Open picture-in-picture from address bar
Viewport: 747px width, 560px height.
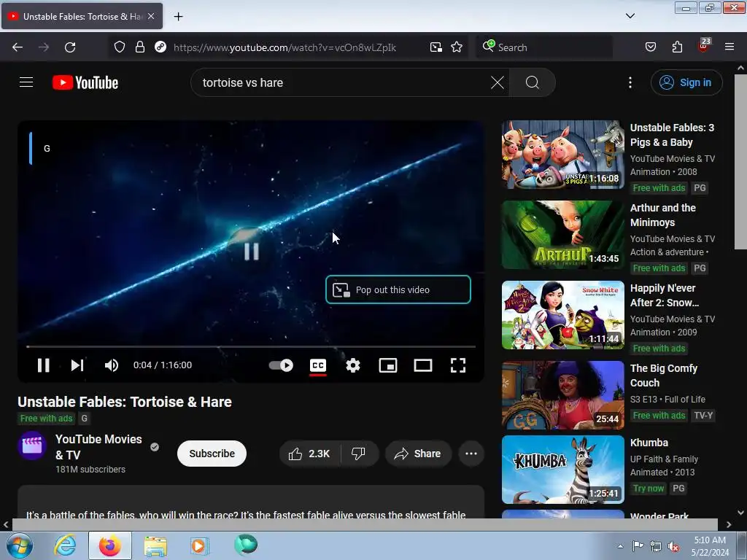click(436, 47)
